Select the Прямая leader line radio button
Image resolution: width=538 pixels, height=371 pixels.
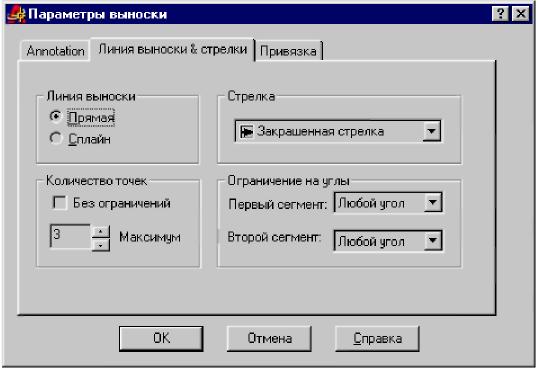(56, 117)
